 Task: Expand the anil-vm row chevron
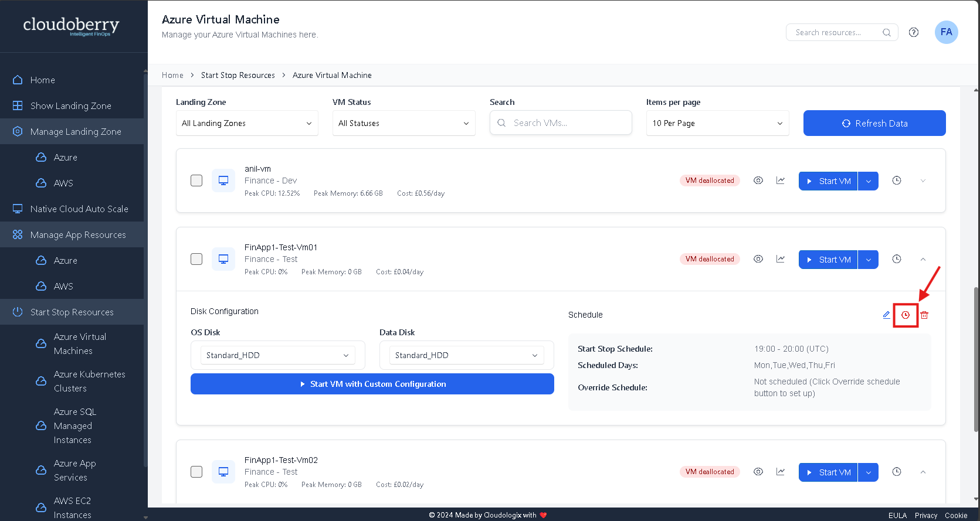[x=923, y=181]
